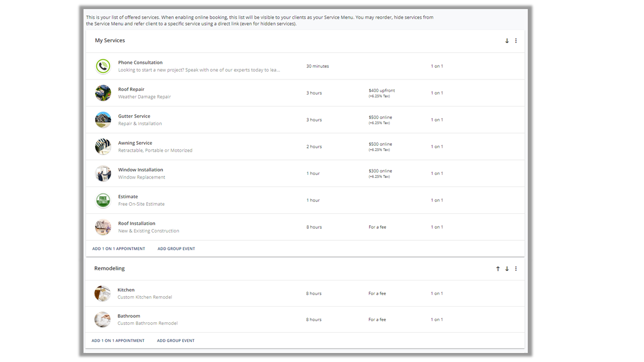This screenshot has width=644, height=362.
Task: Add 1 on 1 appointment under Remodeling
Action: pyautogui.click(x=118, y=341)
